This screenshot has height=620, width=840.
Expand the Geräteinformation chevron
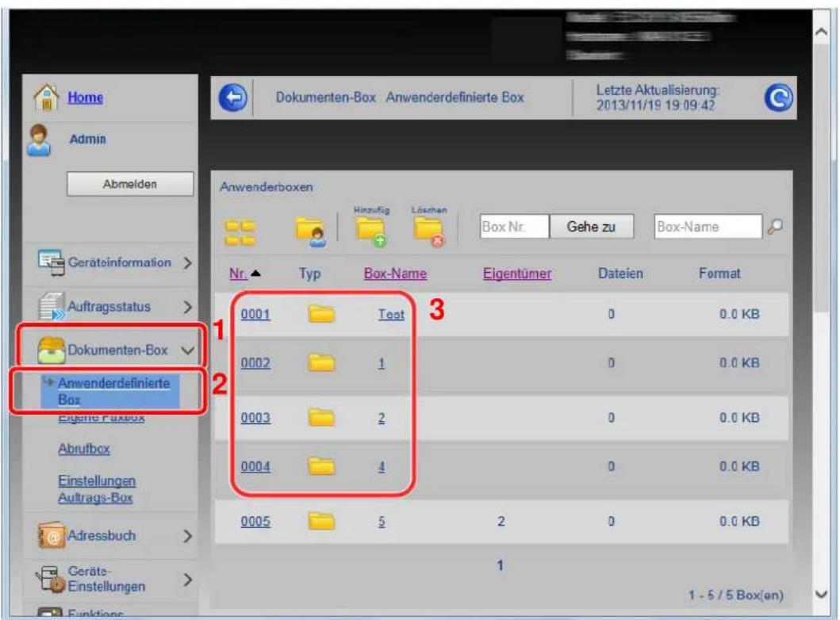coord(187,263)
